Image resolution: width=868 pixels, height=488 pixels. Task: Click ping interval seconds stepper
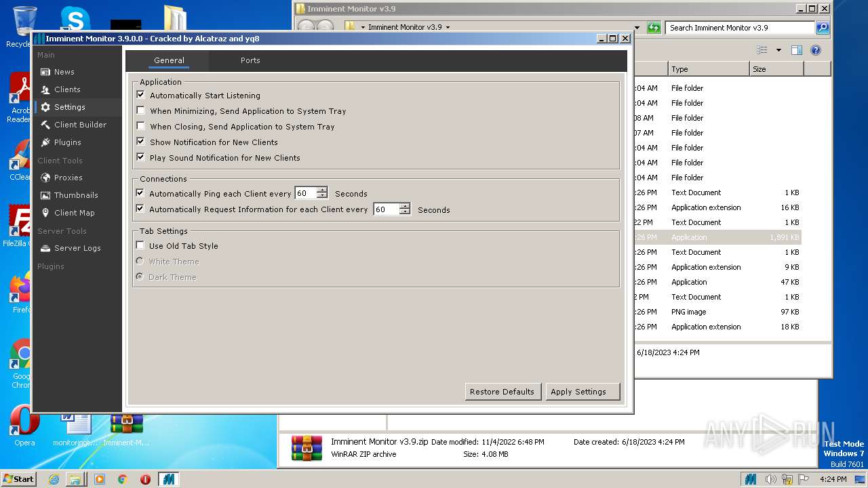(x=322, y=193)
